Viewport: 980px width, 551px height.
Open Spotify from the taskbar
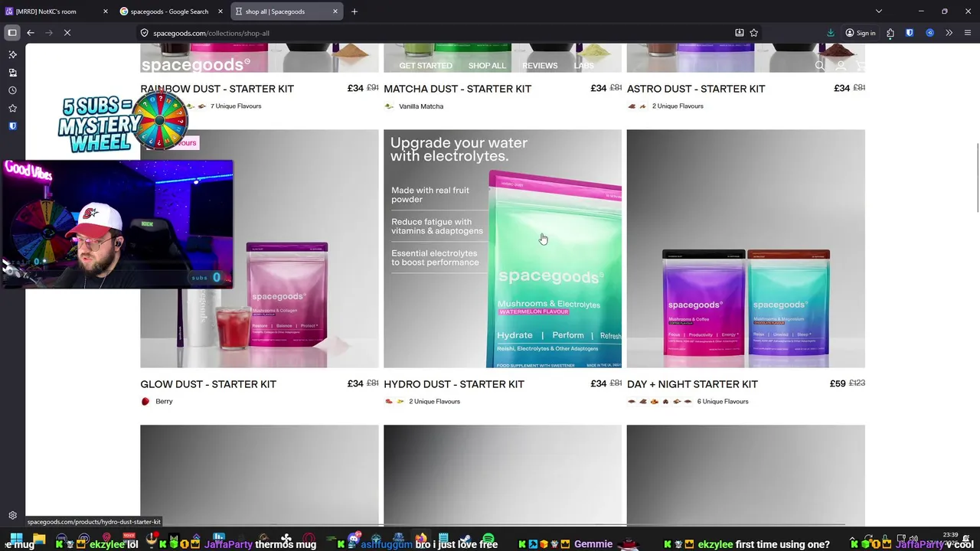(x=488, y=540)
